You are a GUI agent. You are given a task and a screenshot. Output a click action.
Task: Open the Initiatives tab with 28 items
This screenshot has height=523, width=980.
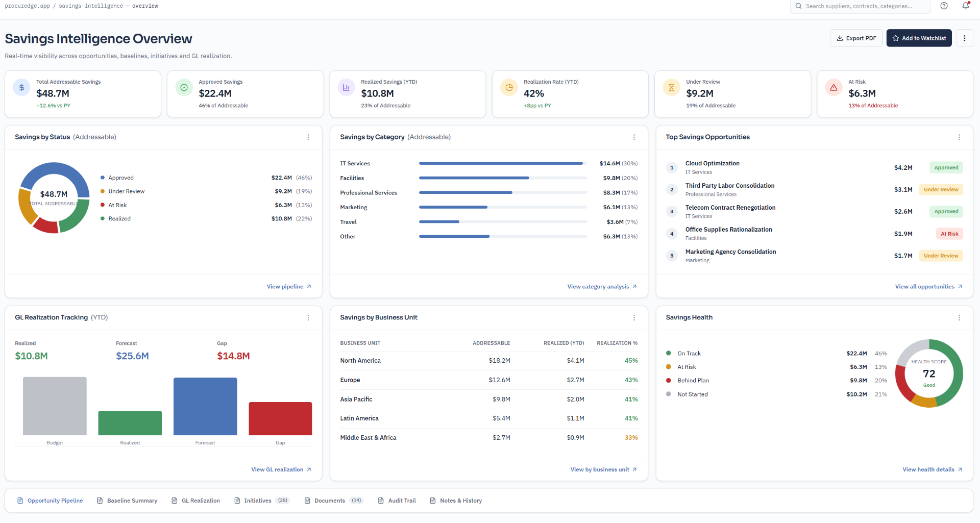tap(262, 501)
